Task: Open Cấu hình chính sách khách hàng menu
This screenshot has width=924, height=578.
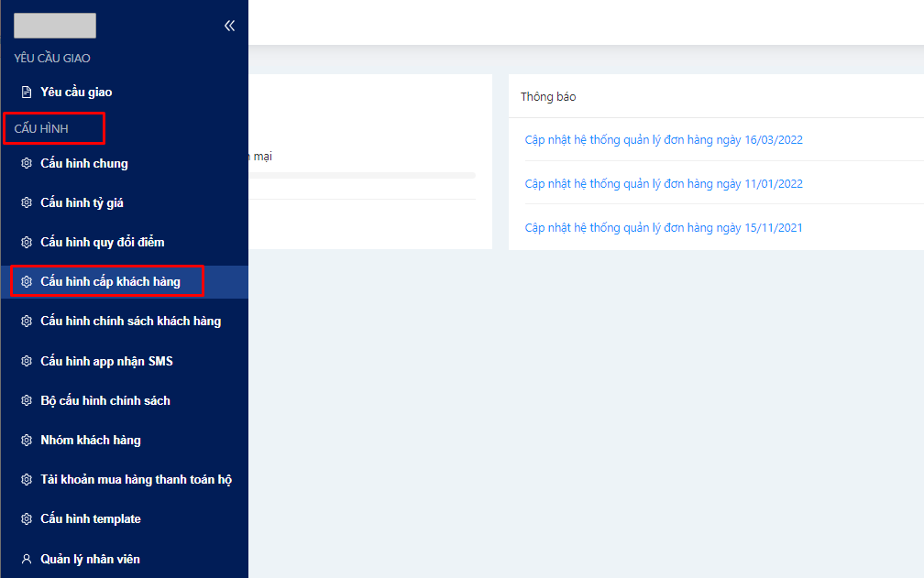Action: coord(130,322)
